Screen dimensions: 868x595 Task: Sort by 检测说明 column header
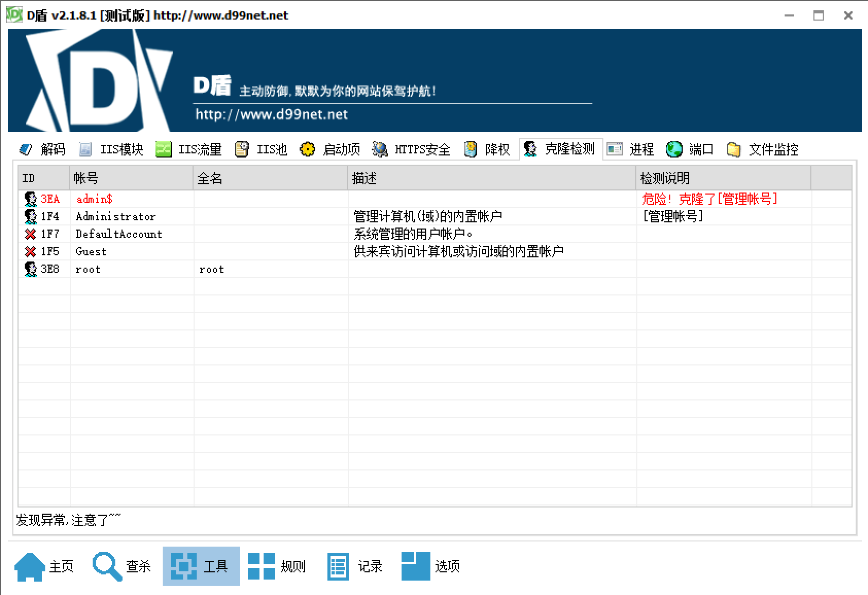pos(723,178)
